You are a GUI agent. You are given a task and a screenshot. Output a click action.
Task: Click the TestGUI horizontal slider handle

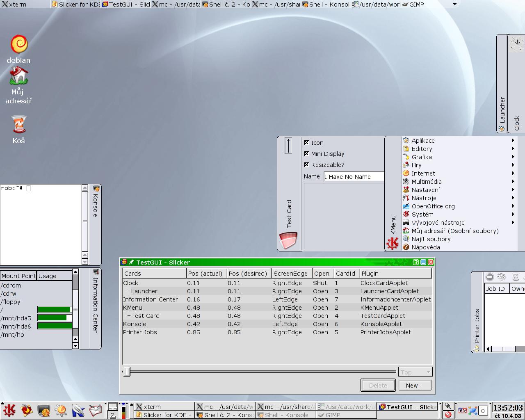[127, 372]
